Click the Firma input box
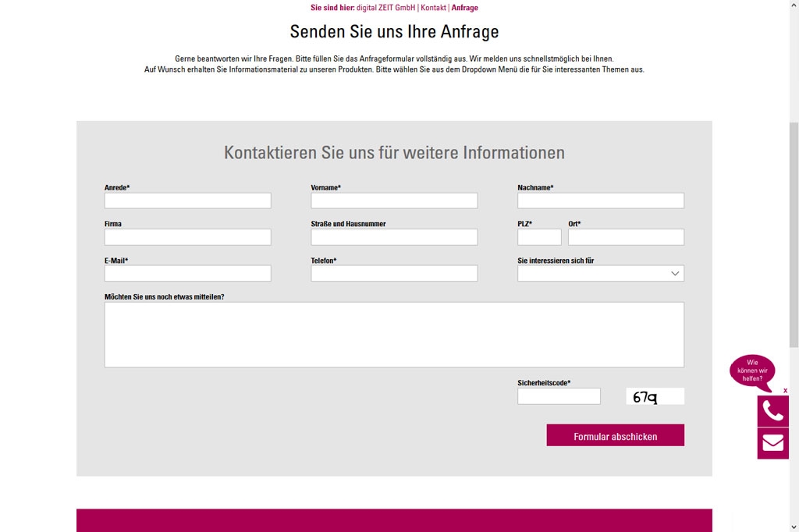The image size is (799, 532). point(187,237)
